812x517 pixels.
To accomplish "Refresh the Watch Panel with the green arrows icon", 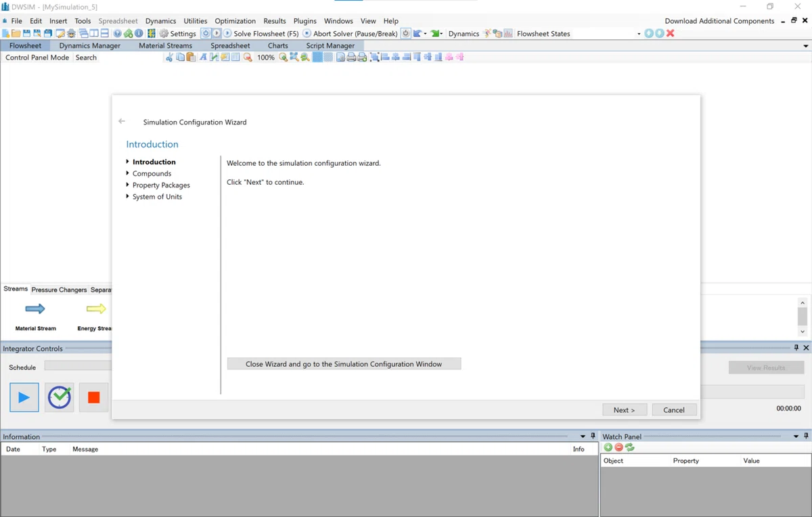I will tap(630, 447).
